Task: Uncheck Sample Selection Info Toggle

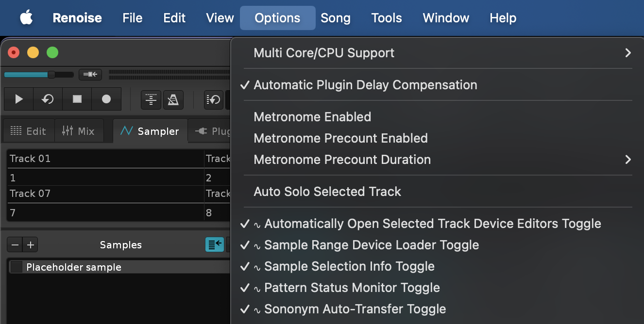Action: point(349,266)
